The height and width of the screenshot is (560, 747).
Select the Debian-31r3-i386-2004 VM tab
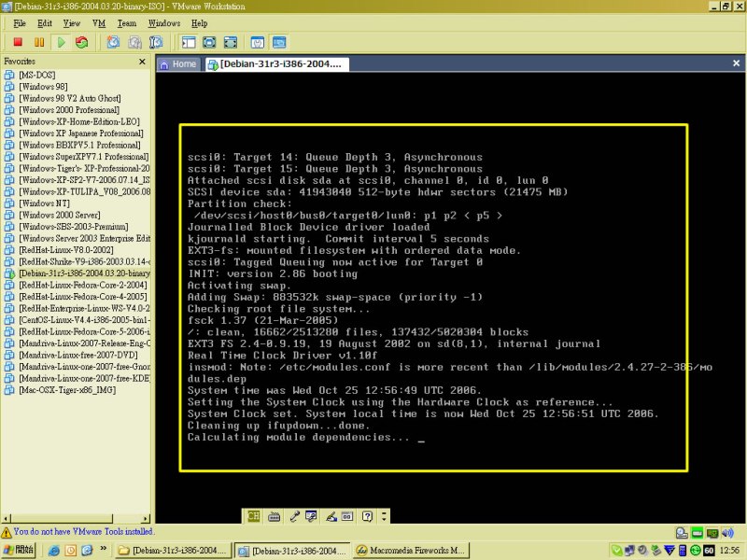[276, 64]
